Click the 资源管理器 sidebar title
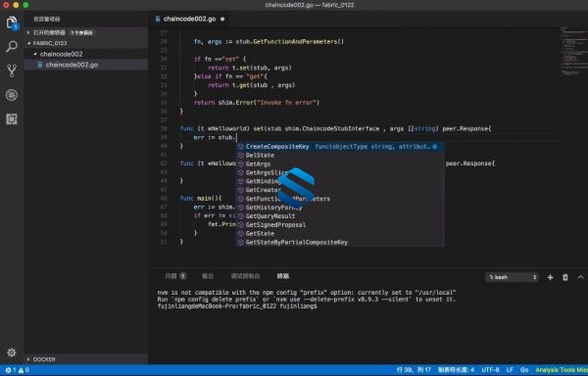This screenshot has width=588, height=376. (x=47, y=20)
